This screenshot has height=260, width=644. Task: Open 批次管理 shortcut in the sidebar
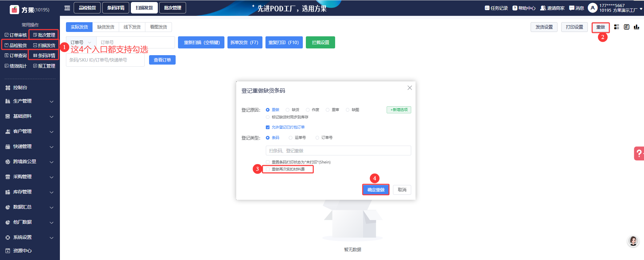click(44, 35)
